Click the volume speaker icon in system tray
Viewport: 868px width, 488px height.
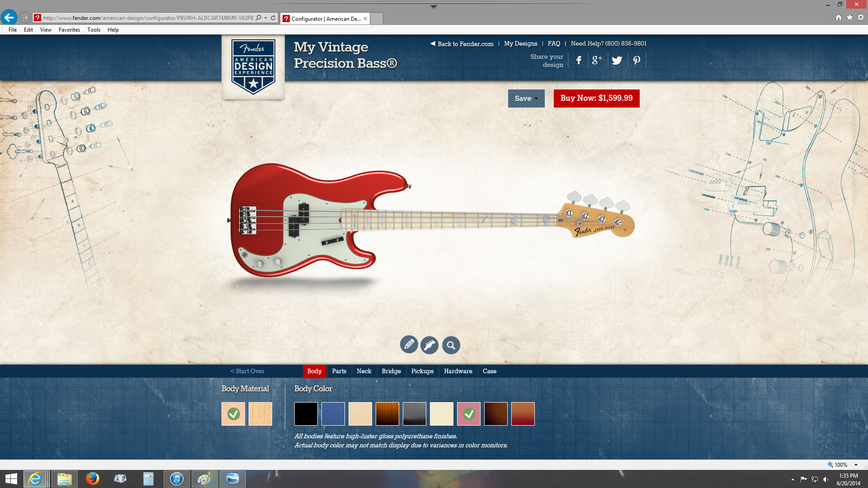point(826,479)
